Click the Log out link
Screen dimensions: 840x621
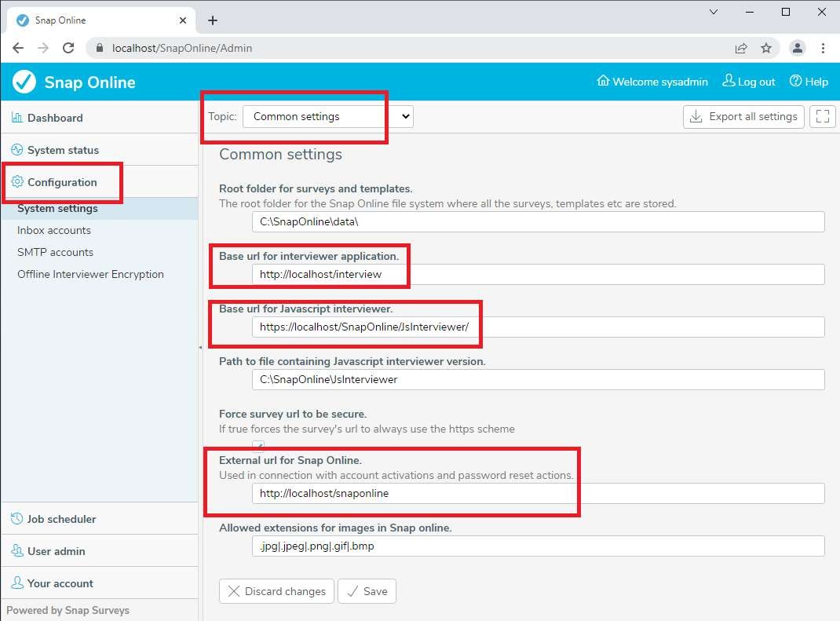[748, 82]
